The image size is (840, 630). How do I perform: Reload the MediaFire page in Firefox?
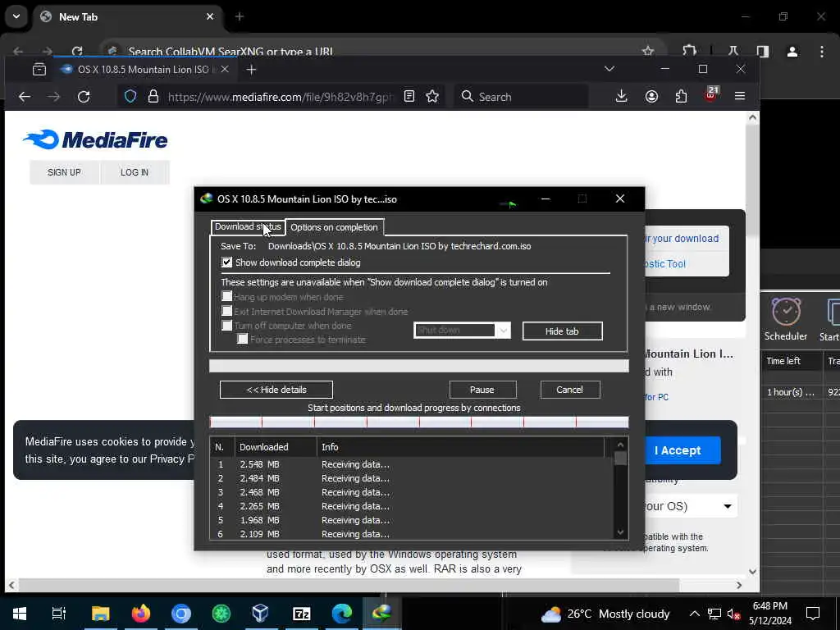pos(84,97)
